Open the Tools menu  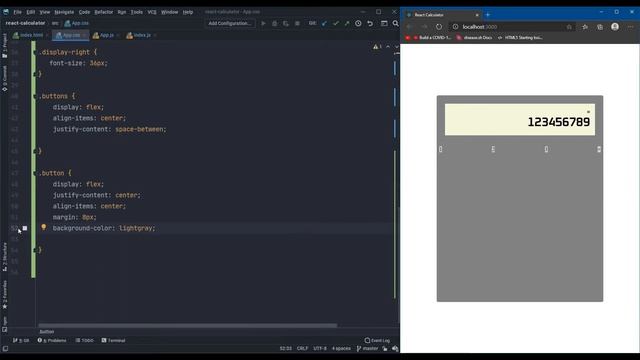tap(136, 12)
